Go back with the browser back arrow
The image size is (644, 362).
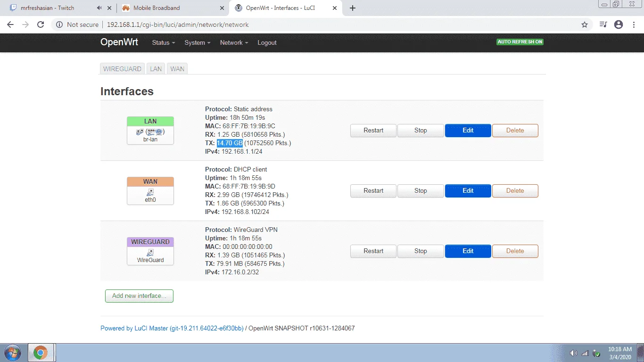pos(10,25)
